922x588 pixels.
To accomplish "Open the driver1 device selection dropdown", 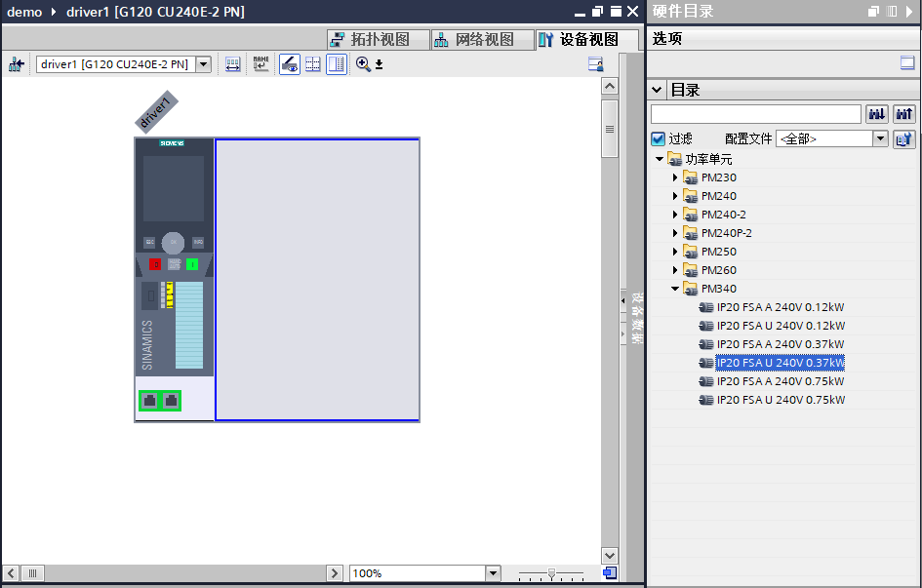I will pos(204,64).
